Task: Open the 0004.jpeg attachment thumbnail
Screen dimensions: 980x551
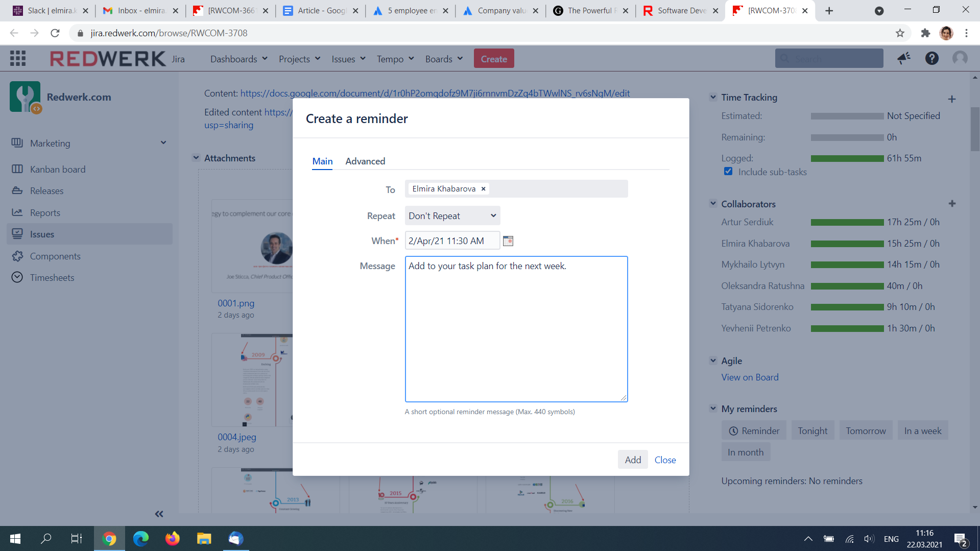Action: 252,380
